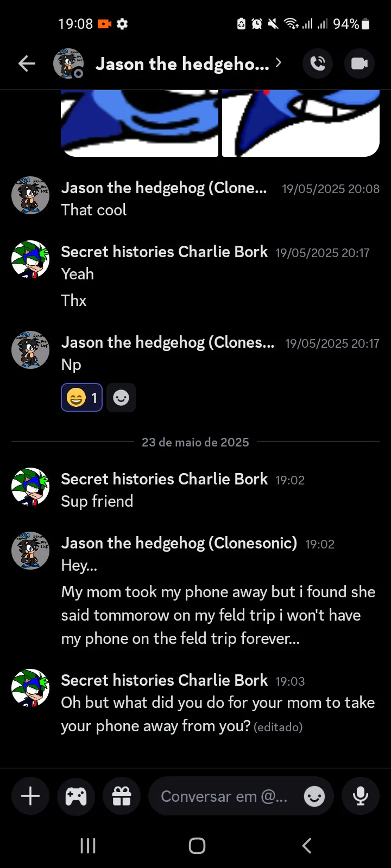Focus the Conversar em message field

point(224,796)
